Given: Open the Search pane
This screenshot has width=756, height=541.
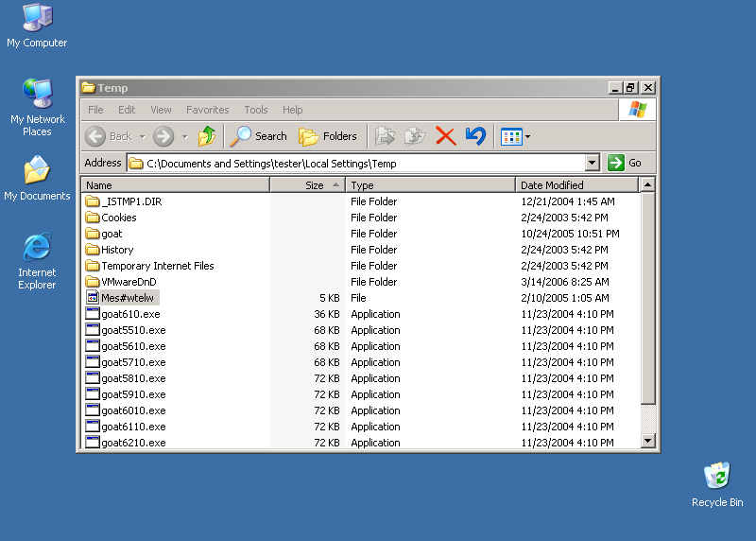Looking at the screenshot, I should (x=258, y=136).
